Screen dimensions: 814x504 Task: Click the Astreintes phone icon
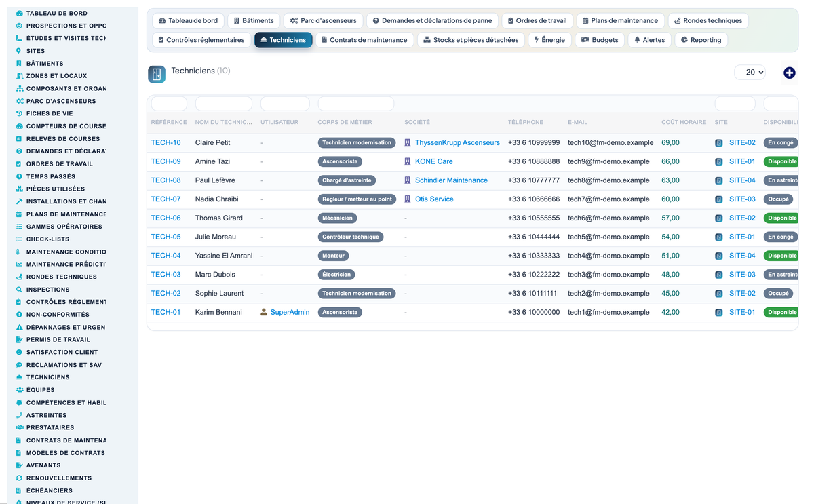pyautogui.click(x=19, y=414)
